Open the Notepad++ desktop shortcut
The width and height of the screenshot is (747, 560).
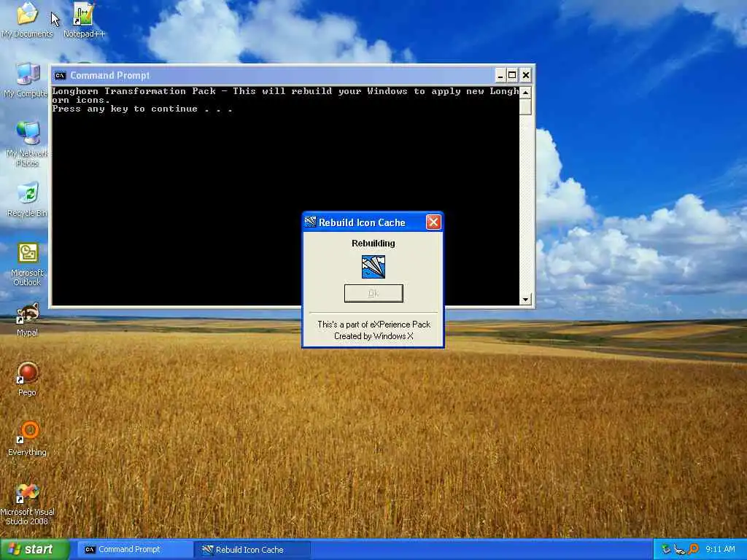pos(84,19)
